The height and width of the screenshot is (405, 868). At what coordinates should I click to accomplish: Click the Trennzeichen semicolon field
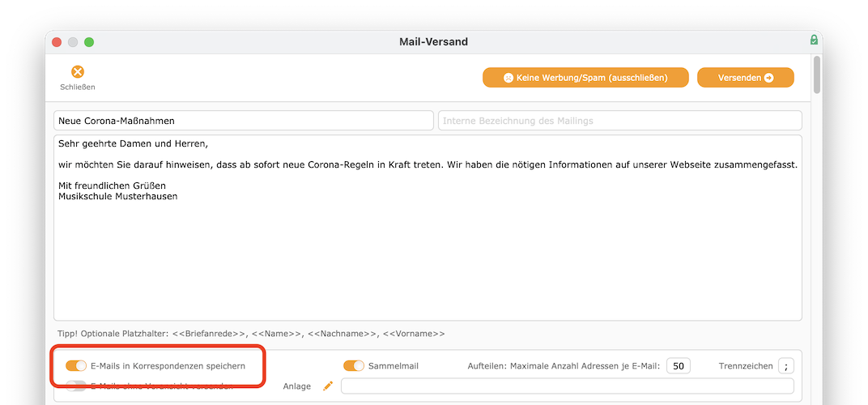coord(786,365)
